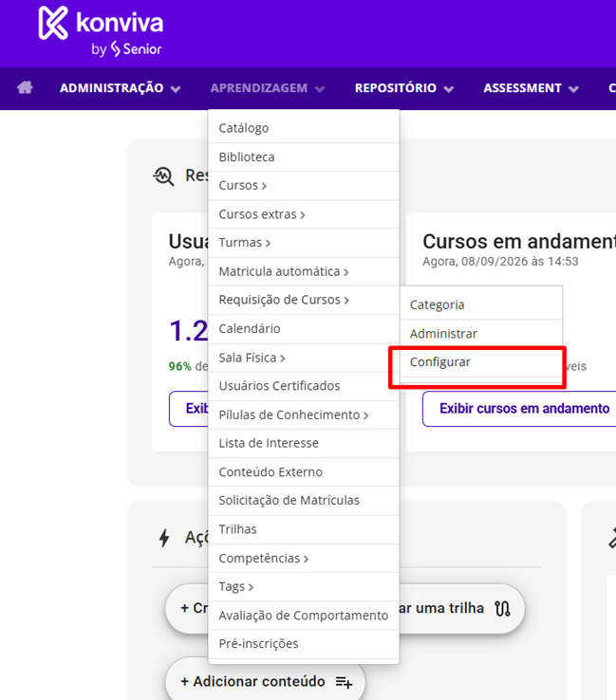
Task: Open Solicitação de Matrículas
Action: (304, 501)
